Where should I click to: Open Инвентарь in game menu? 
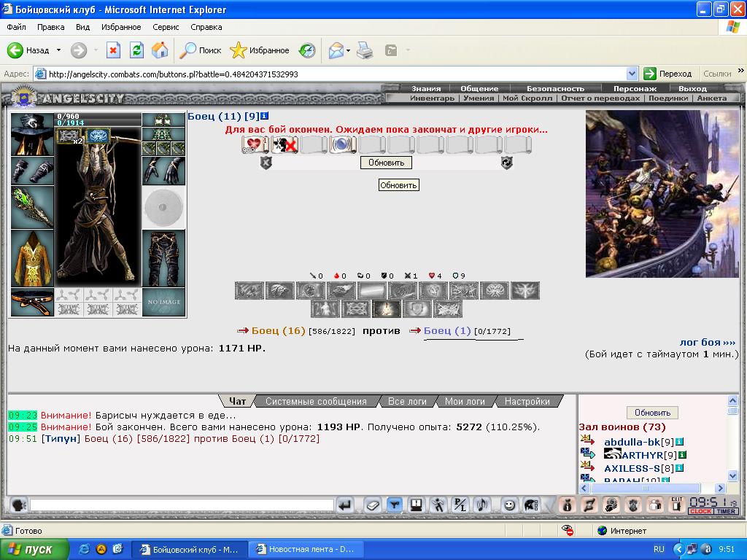432,98
